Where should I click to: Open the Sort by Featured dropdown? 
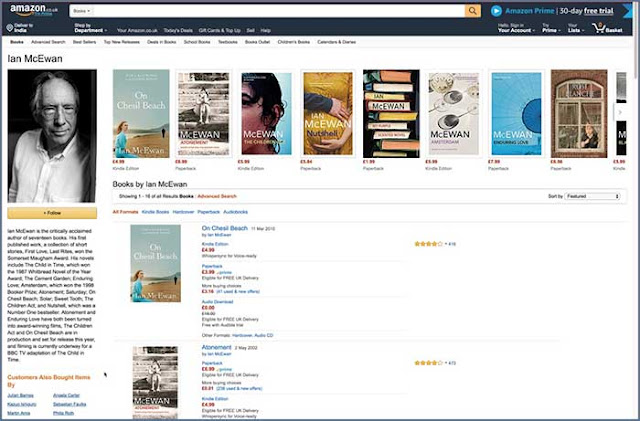coord(592,196)
